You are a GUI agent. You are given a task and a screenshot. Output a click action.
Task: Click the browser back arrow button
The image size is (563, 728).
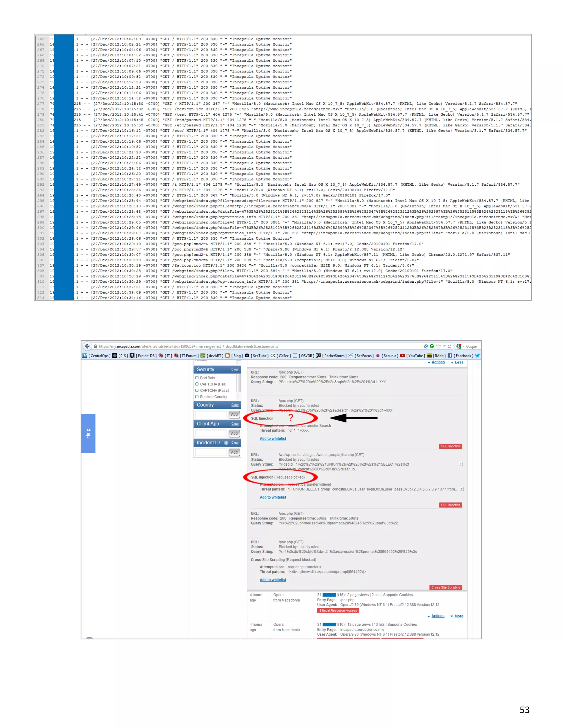pyautogui.click(x=87, y=346)
